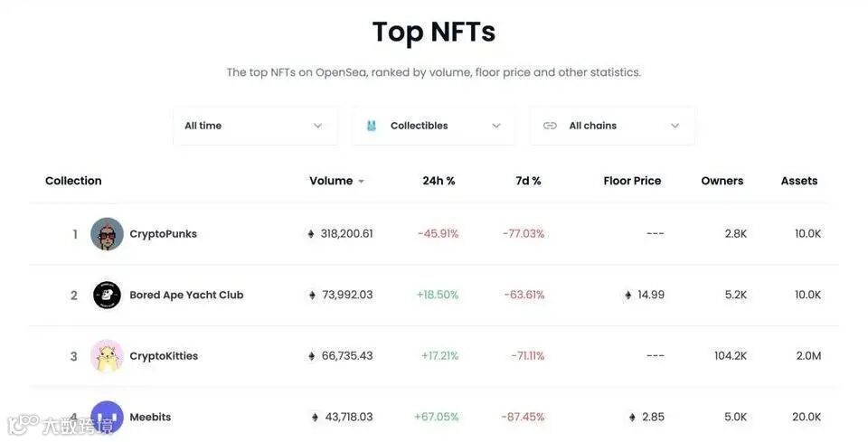Click the chain link icon
This screenshot has height=442, width=868.
[x=550, y=126]
